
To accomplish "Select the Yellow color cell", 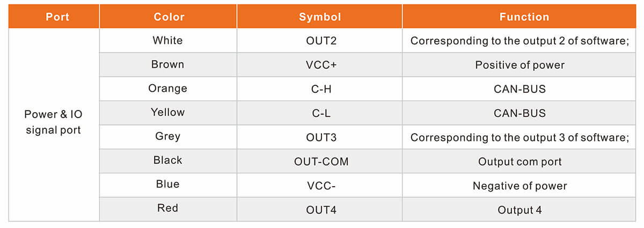I will pyautogui.click(x=168, y=113).
